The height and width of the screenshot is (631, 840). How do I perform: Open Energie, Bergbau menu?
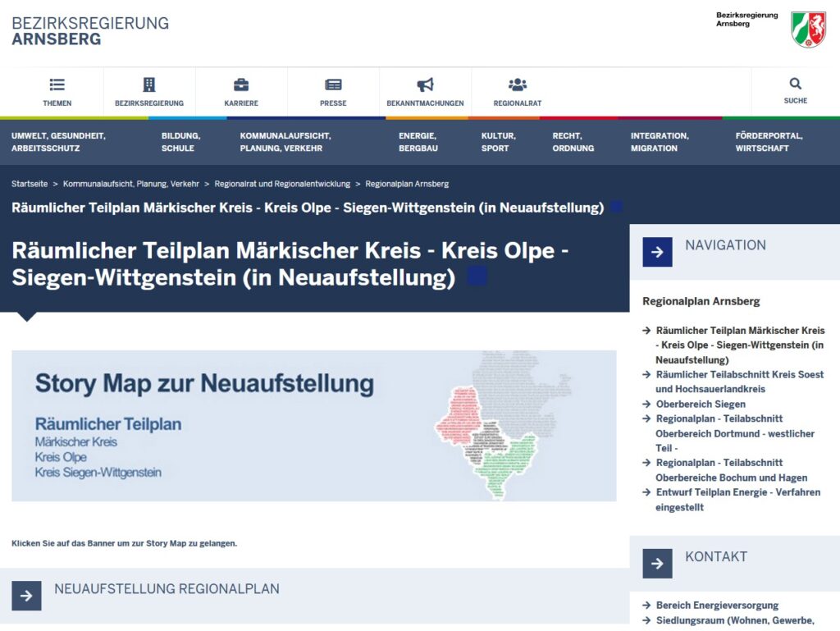pyautogui.click(x=418, y=142)
